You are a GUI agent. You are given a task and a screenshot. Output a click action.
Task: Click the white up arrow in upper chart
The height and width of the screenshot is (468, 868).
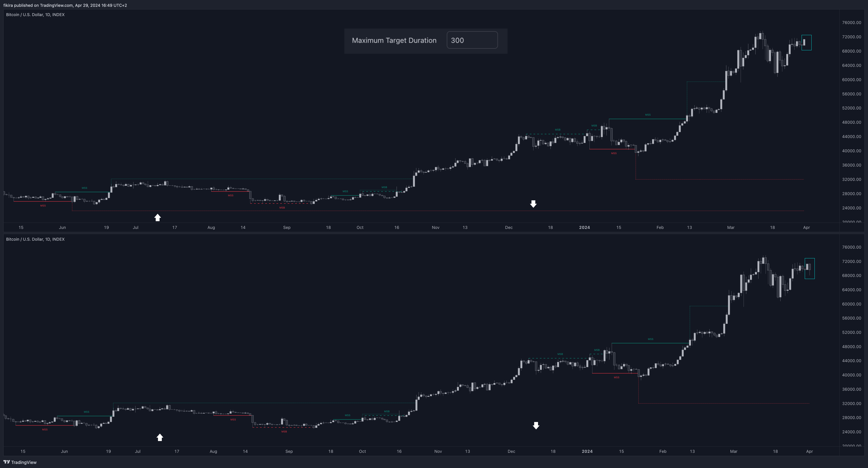[x=157, y=218]
